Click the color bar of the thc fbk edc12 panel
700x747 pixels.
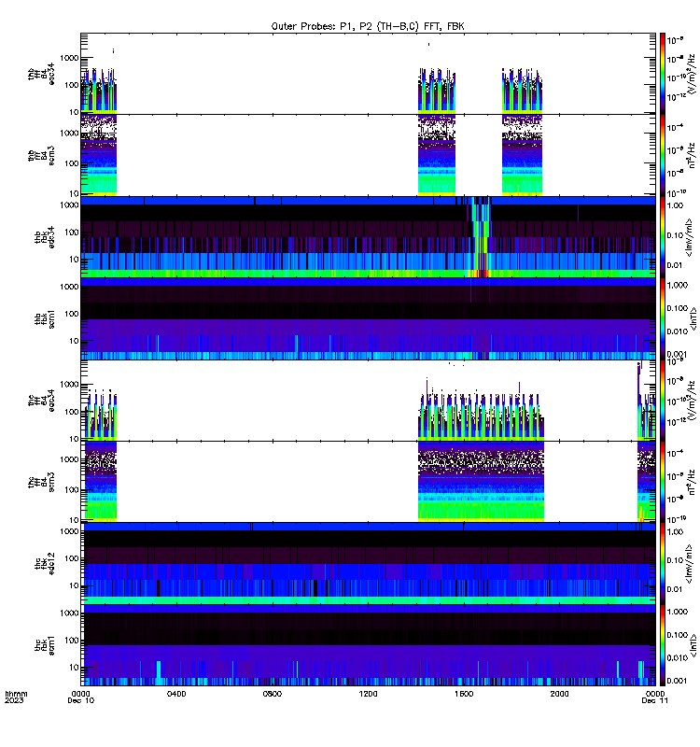(x=663, y=564)
